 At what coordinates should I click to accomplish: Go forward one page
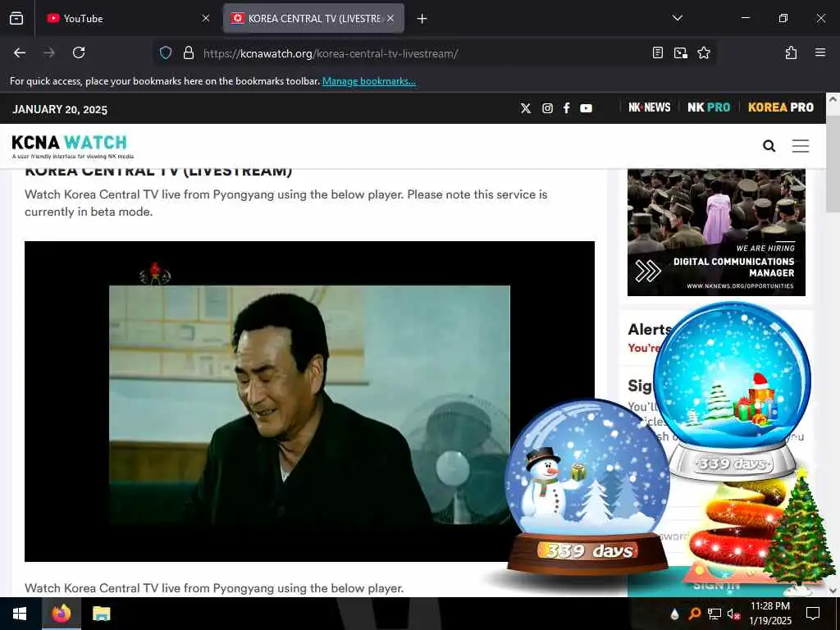(x=49, y=52)
